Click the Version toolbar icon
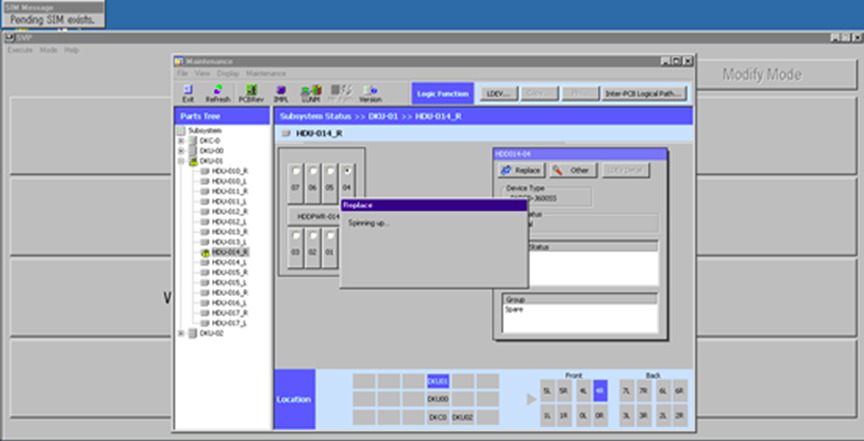The width and height of the screenshot is (864, 441). (370, 93)
